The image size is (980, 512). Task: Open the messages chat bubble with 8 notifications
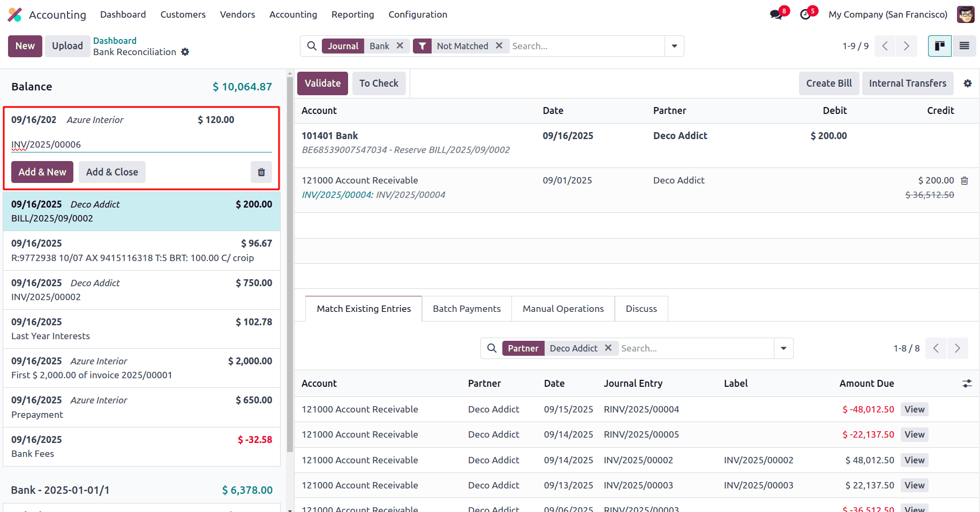[x=775, y=14]
